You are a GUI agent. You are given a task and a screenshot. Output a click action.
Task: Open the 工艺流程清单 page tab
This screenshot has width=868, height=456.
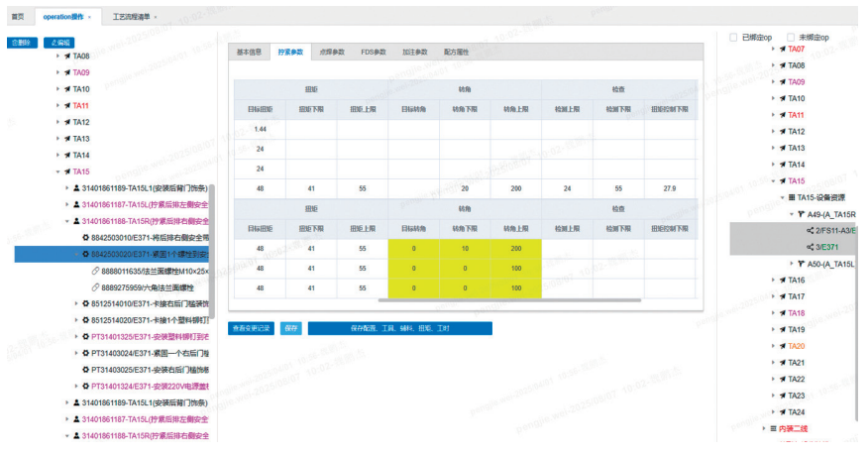point(133,18)
